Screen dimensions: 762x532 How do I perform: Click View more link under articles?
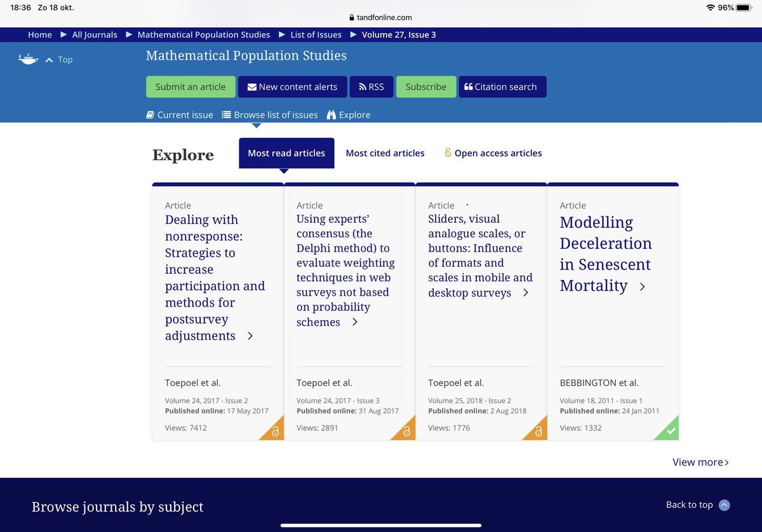pos(700,462)
